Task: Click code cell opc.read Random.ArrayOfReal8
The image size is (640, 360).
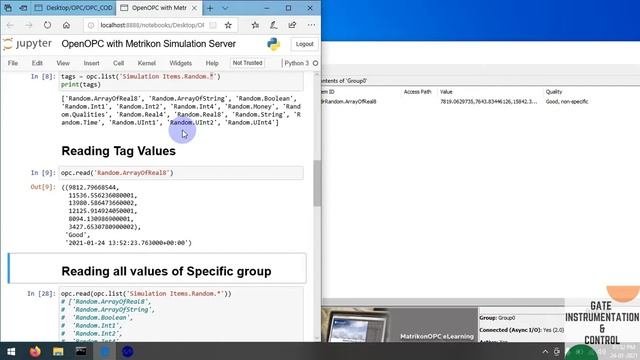Action: pyautogui.click(x=181, y=173)
